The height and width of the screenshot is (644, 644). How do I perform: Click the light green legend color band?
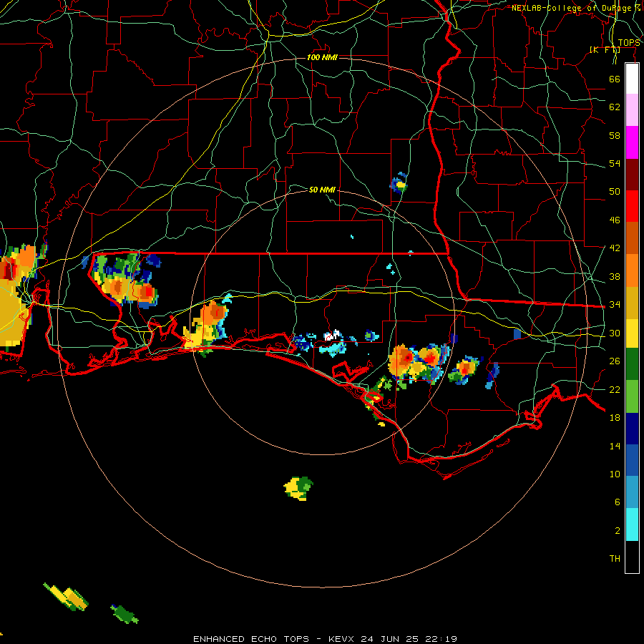click(632, 396)
